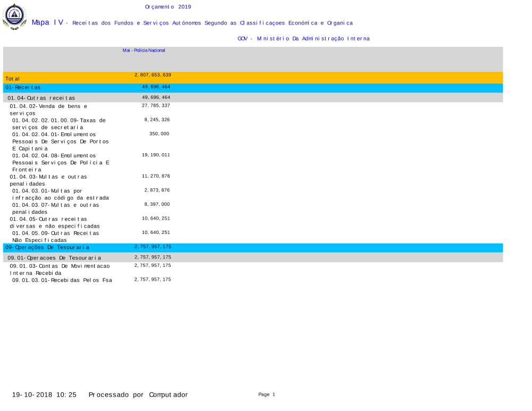Click the total value 2,807,653,639
The height and width of the screenshot is (411, 532).
click(x=152, y=75)
